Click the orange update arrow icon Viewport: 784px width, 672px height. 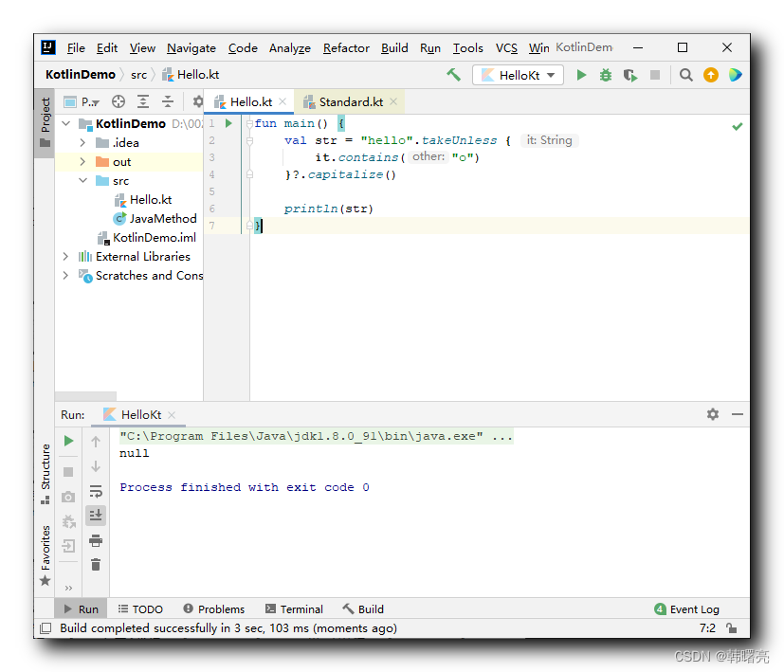pos(710,75)
